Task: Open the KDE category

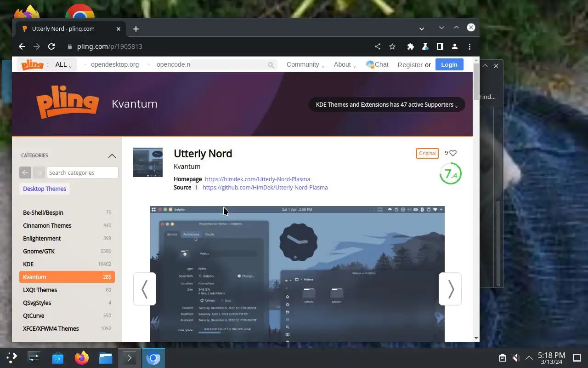Action: (x=67, y=264)
